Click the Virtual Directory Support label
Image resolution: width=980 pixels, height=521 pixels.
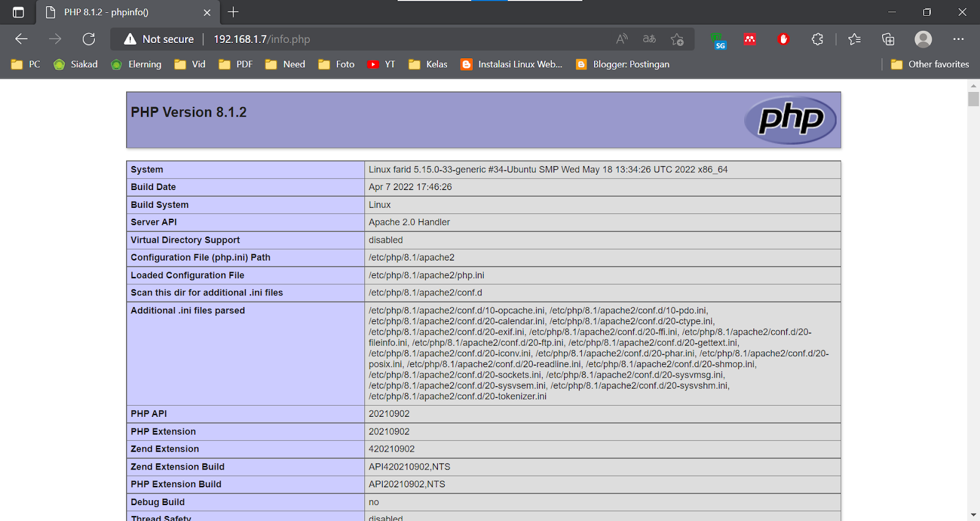tap(185, 240)
